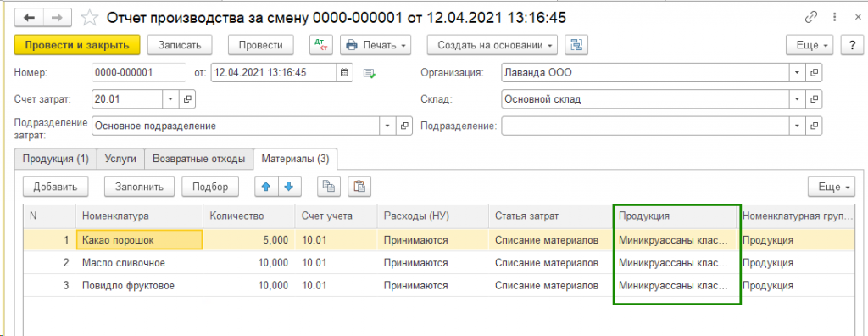Open help with the question mark
The width and height of the screenshot is (868, 336).
[853, 45]
